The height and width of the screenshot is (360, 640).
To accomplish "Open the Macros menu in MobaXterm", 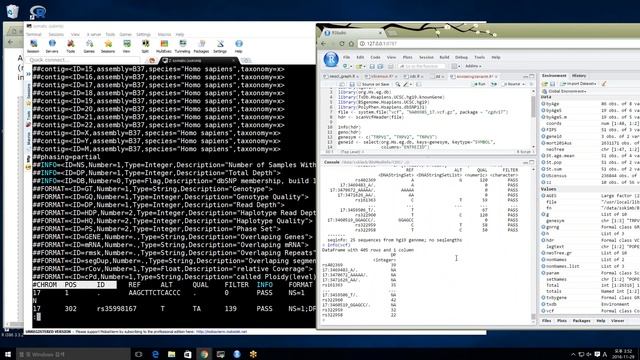I will pyautogui.click(x=164, y=34).
